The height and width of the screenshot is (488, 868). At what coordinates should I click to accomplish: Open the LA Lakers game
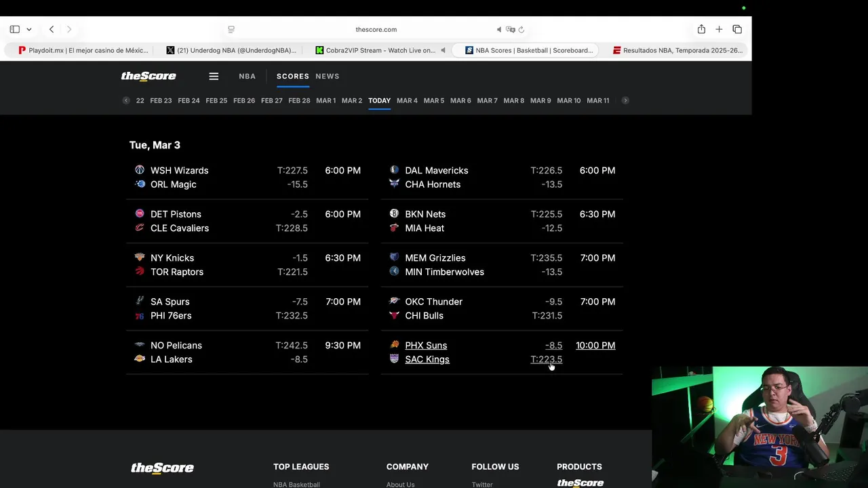[172, 359]
